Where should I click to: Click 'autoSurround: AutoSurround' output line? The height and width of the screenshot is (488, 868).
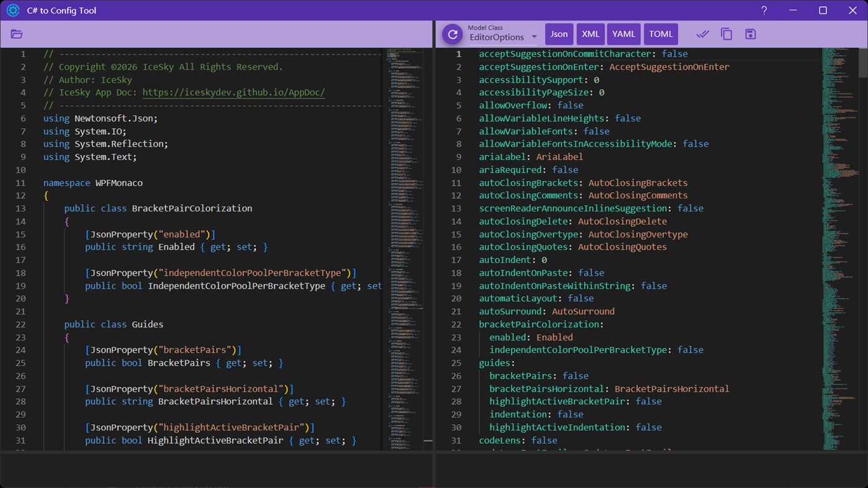pos(547,311)
